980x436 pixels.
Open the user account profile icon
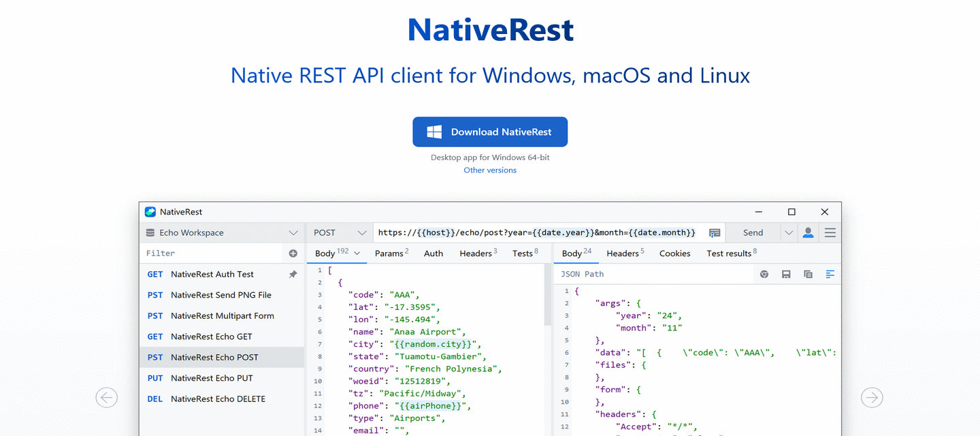pos(808,232)
